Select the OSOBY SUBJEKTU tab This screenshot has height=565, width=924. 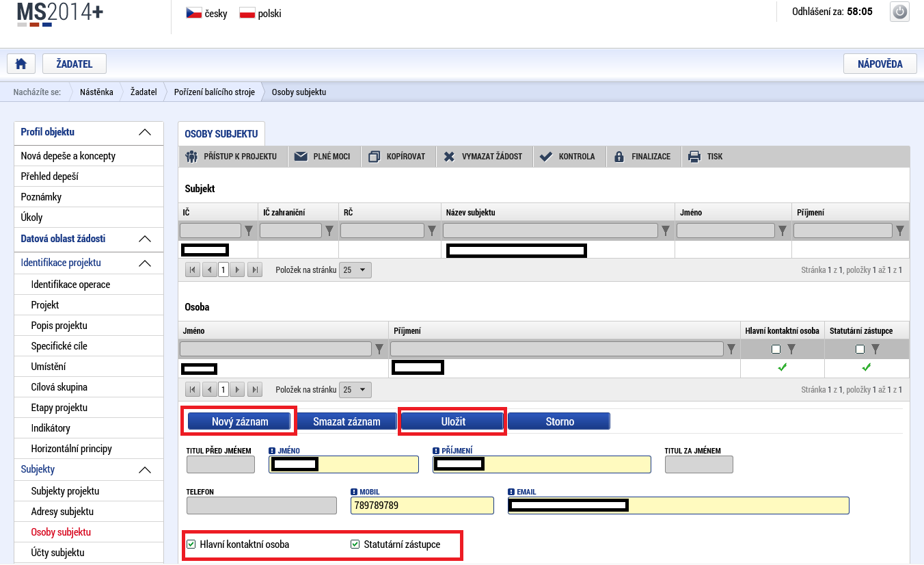tap(221, 134)
